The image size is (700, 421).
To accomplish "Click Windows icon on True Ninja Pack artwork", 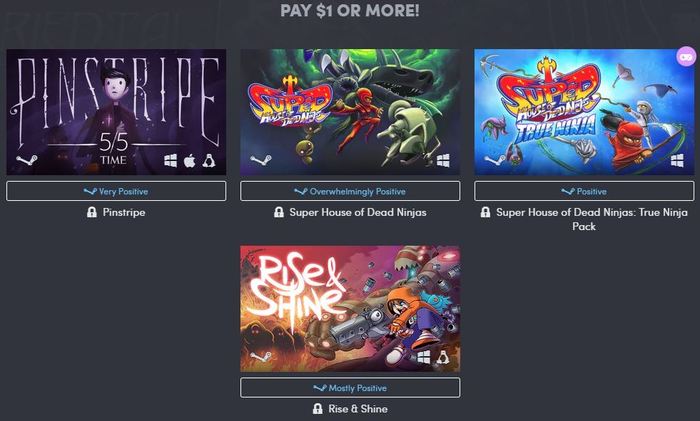I will pyautogui.click(x=677, y=160).
